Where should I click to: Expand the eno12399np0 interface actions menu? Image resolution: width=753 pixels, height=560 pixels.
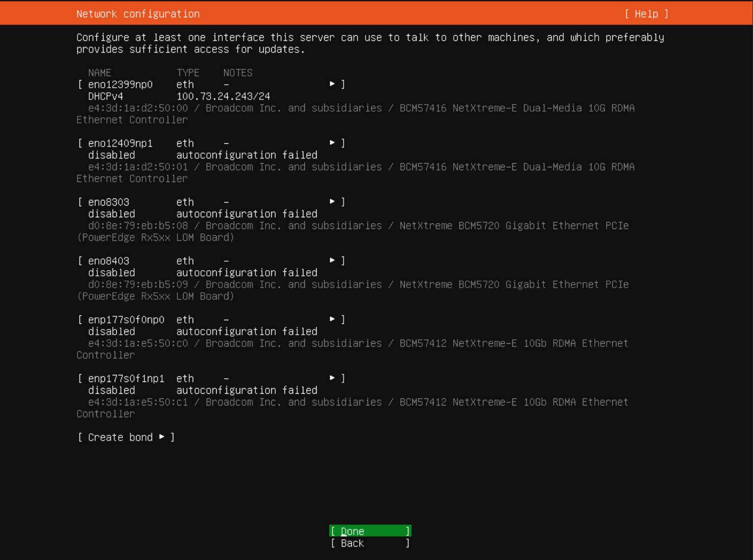(x=332, y=84)
